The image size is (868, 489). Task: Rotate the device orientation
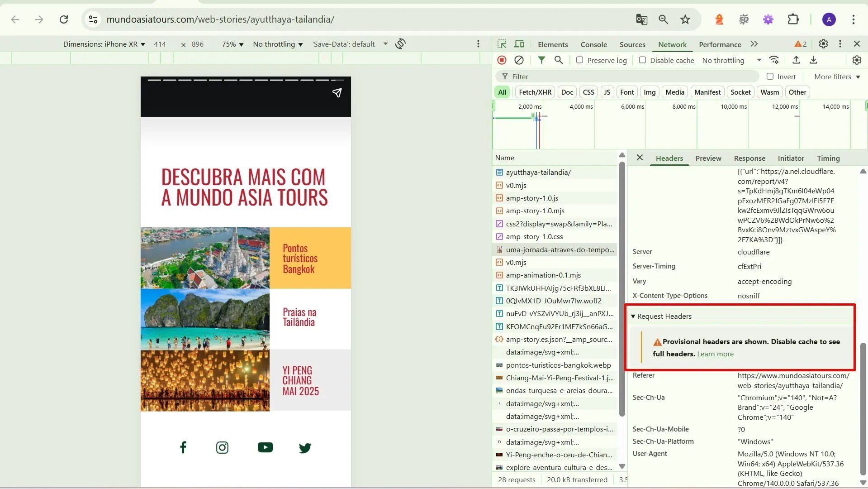coord(400,43)
